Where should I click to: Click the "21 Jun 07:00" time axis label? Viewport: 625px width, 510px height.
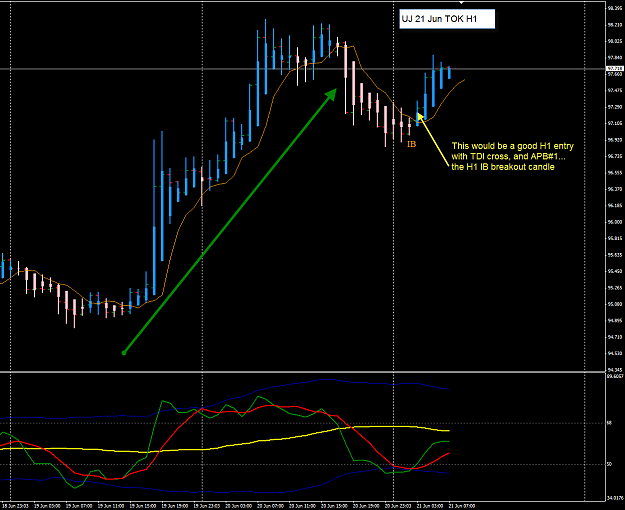click(462, 506)
